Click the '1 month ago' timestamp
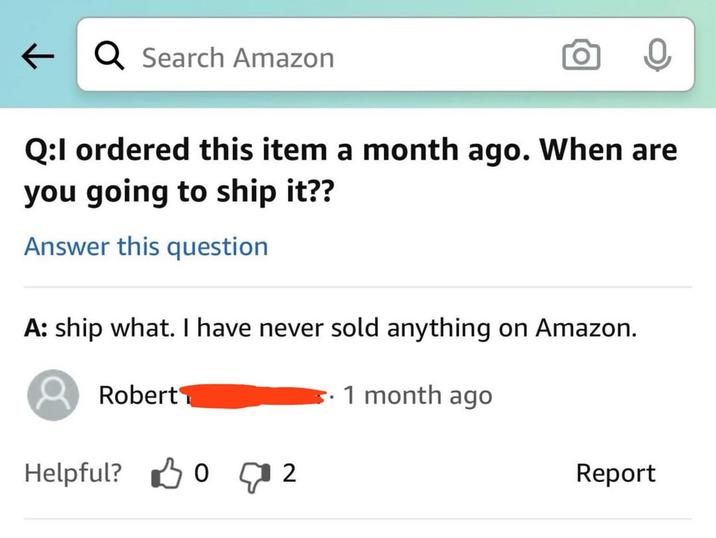 click(417, 395)
